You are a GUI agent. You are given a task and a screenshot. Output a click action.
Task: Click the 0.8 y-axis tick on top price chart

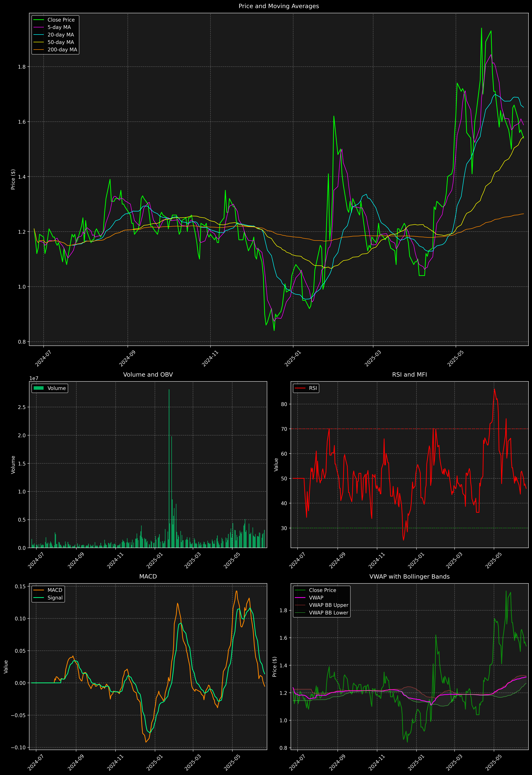(x=22, y=342)
